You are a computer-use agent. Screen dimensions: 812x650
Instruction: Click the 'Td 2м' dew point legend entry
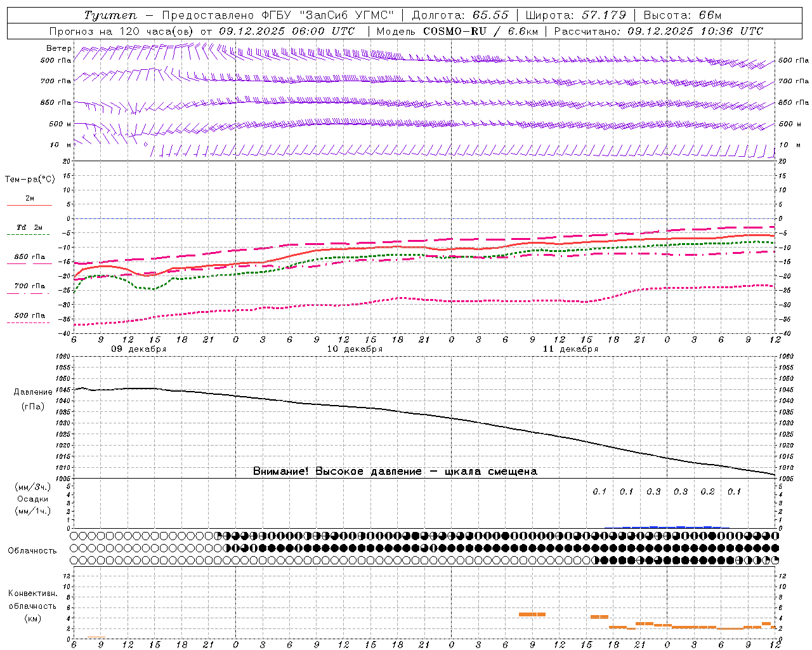30,227
